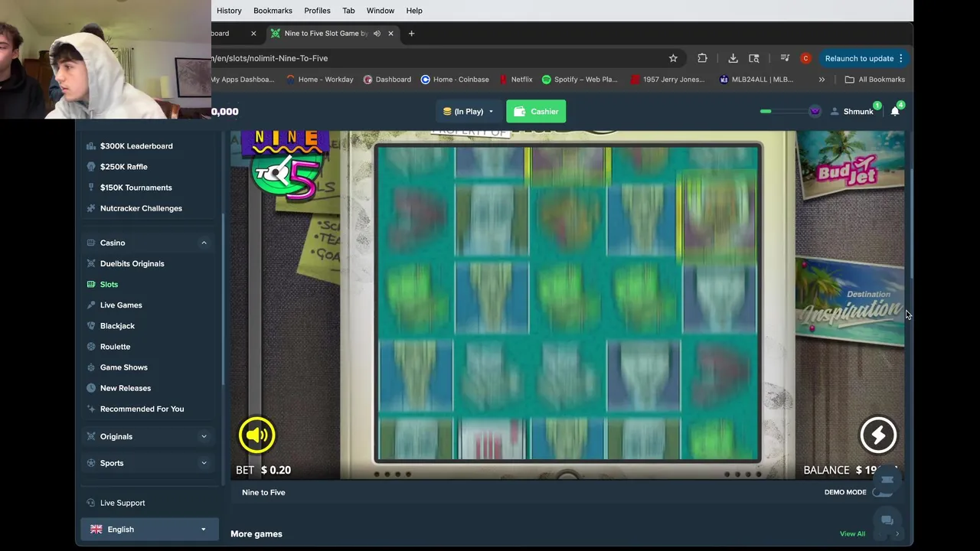Open the Netflix bookmark
980x551 pixels.
515,80
